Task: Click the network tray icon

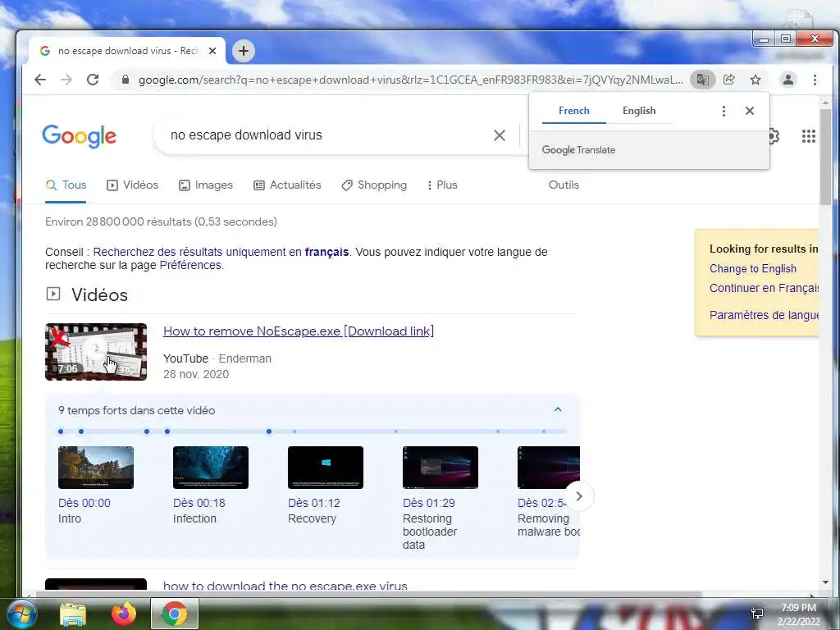Action: [x=757, y=614]
